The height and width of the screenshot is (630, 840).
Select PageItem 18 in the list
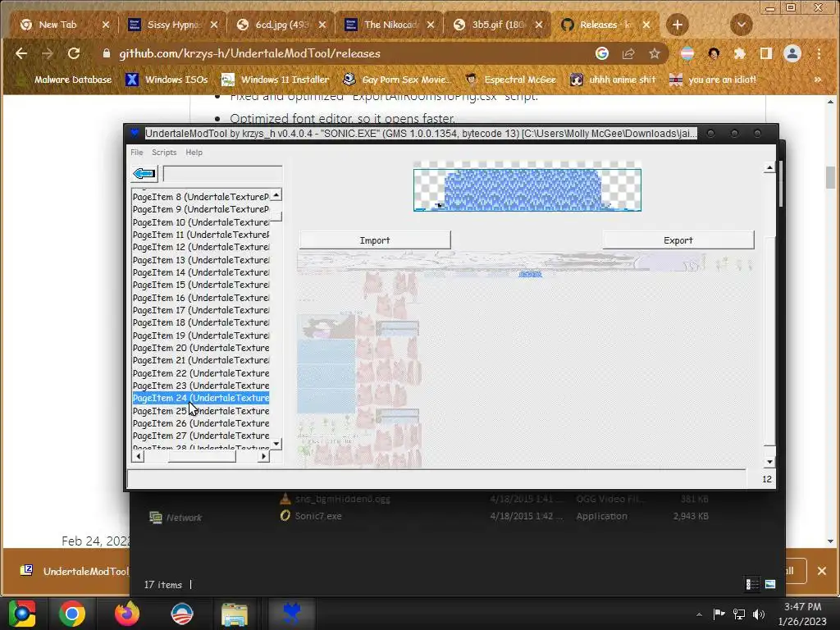(201, 322)
